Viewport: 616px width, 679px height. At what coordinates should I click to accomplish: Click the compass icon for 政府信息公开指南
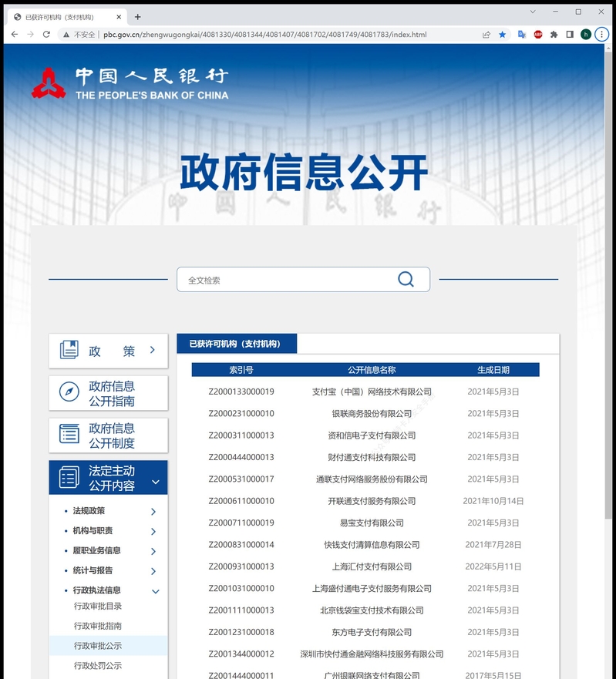click(x=69, y=392)
